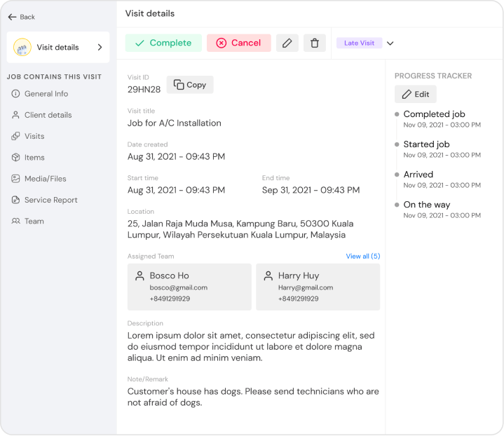
Task: Click Bosco Ho's person icon
Action: point(139,276)
